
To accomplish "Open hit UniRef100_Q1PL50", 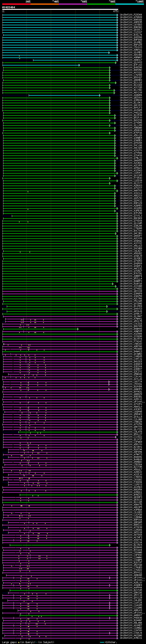I will (x=131, y=198).
